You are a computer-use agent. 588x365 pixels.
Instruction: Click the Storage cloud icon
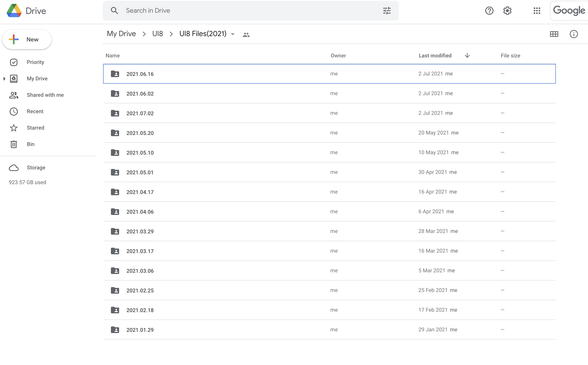[14, 168]
